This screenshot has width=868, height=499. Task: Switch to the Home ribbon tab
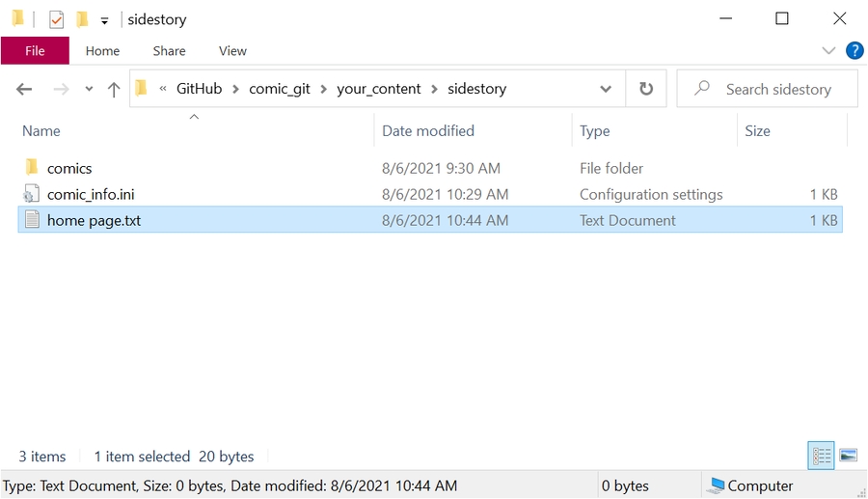(x=102, y=51)
